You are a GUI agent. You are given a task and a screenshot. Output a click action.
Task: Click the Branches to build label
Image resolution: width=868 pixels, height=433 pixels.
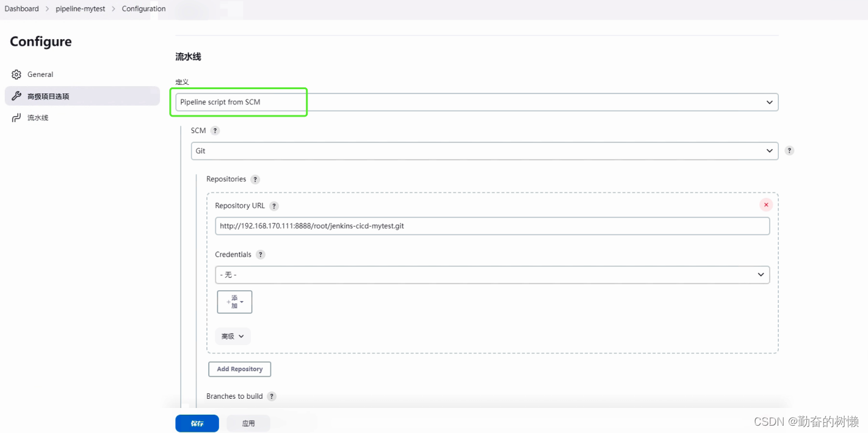[234, 396]
